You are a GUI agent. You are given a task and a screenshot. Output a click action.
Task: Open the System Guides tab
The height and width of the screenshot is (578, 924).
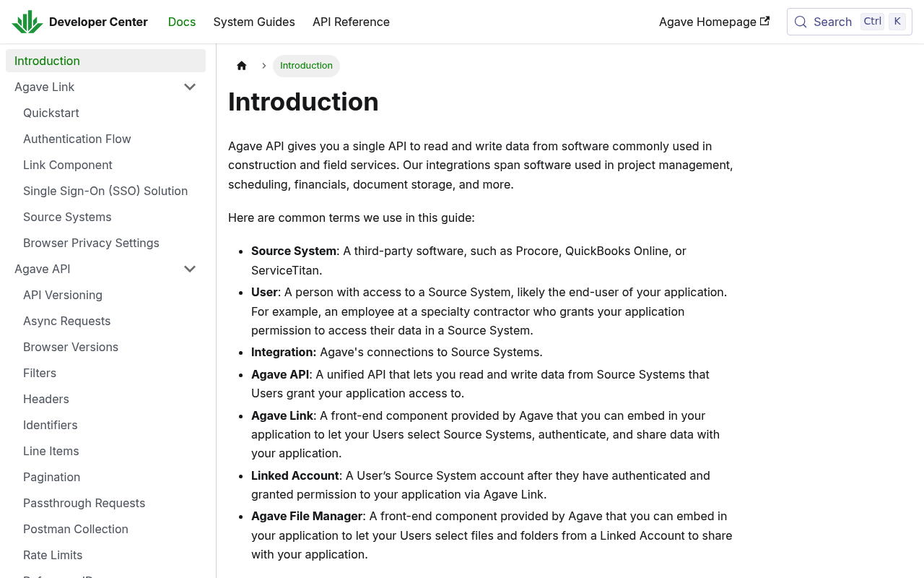coord(254,22)
